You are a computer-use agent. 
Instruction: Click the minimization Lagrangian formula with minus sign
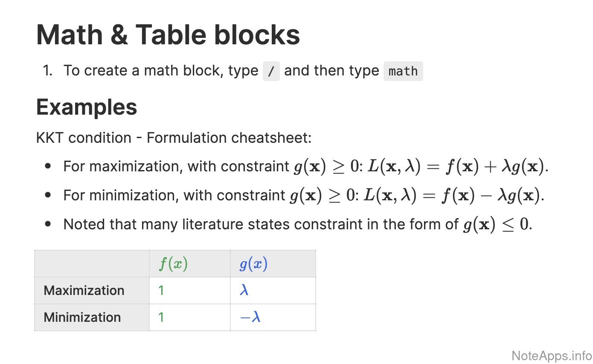(x=455, y=196)
